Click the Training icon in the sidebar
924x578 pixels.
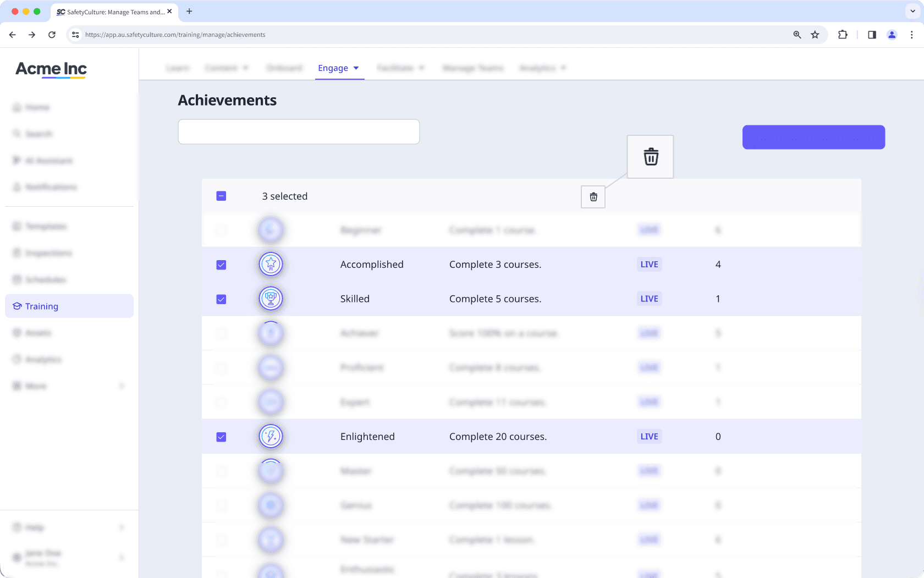tap(16, 306)
